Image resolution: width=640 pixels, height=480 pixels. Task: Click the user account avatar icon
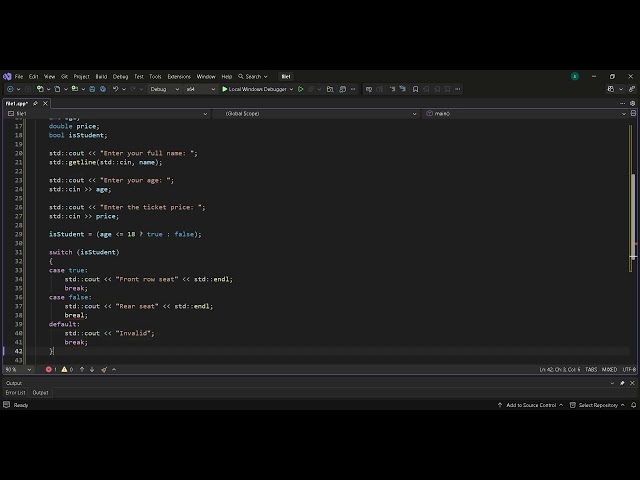pos(575,76)
